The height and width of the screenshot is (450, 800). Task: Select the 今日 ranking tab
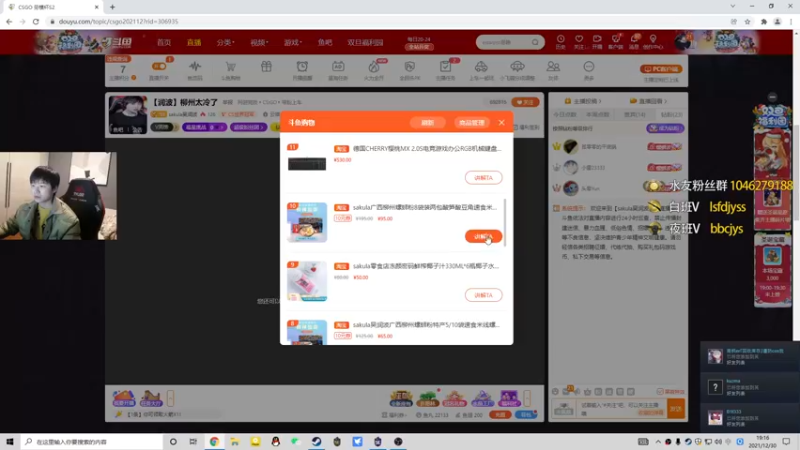(565, 115)
